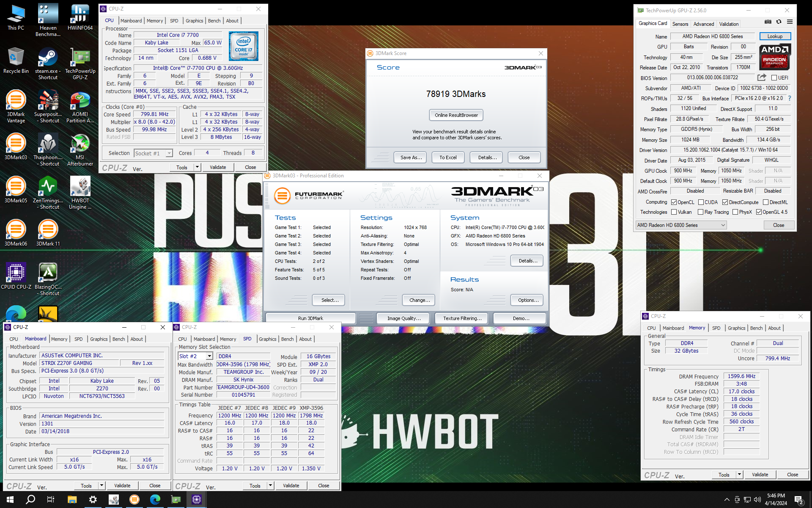Open Windows Start menu

click(10, 500)
